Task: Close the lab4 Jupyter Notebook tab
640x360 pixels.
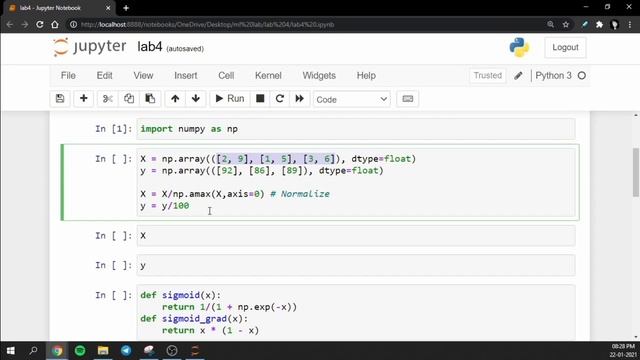Action: point(108,8)
